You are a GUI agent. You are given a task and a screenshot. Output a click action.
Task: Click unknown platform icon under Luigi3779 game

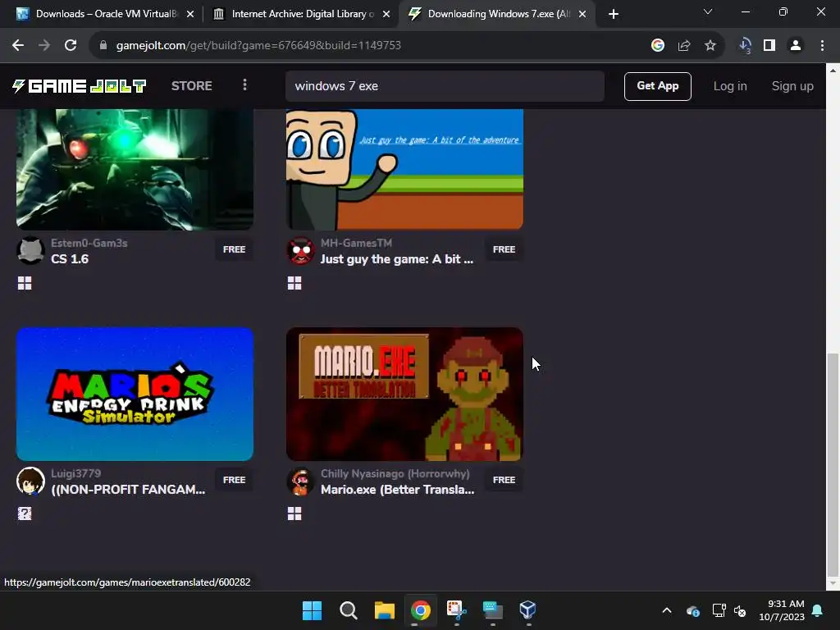click(x=25, y=514)
